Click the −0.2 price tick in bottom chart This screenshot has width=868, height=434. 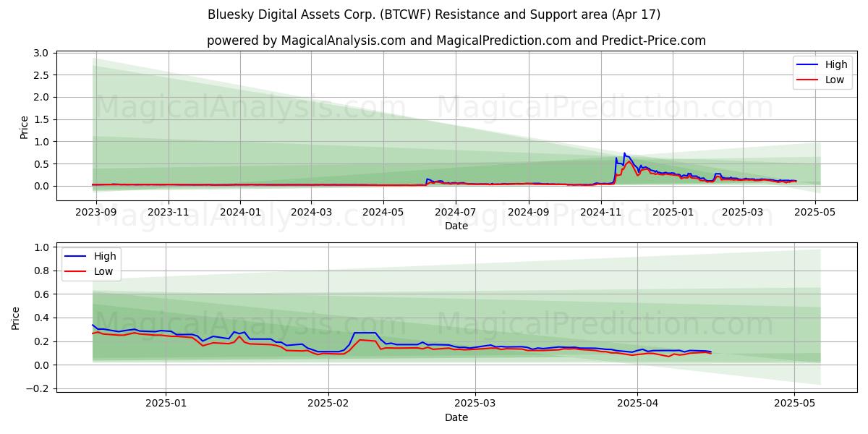pyautogui.click(x=38, y=388)
